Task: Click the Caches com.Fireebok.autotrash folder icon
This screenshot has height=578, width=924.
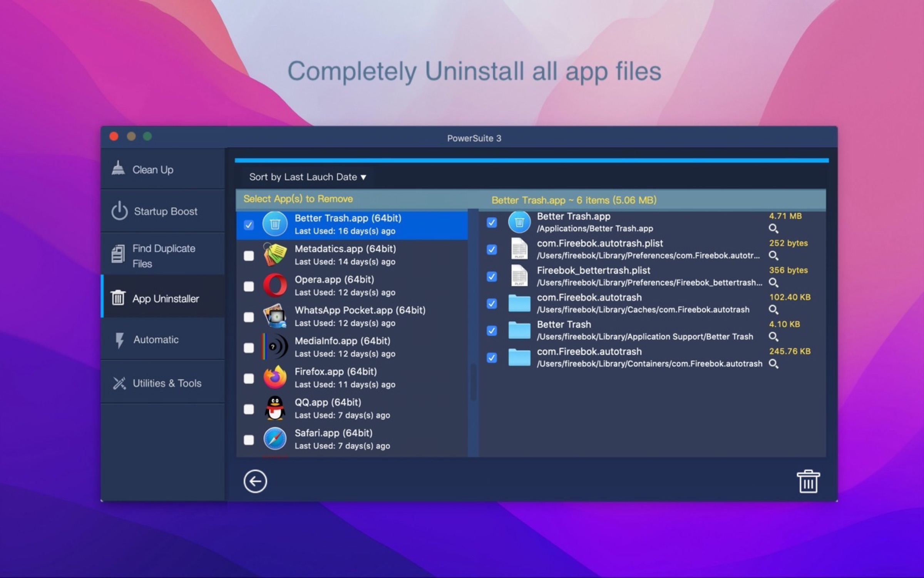Action: click(519, 303)
